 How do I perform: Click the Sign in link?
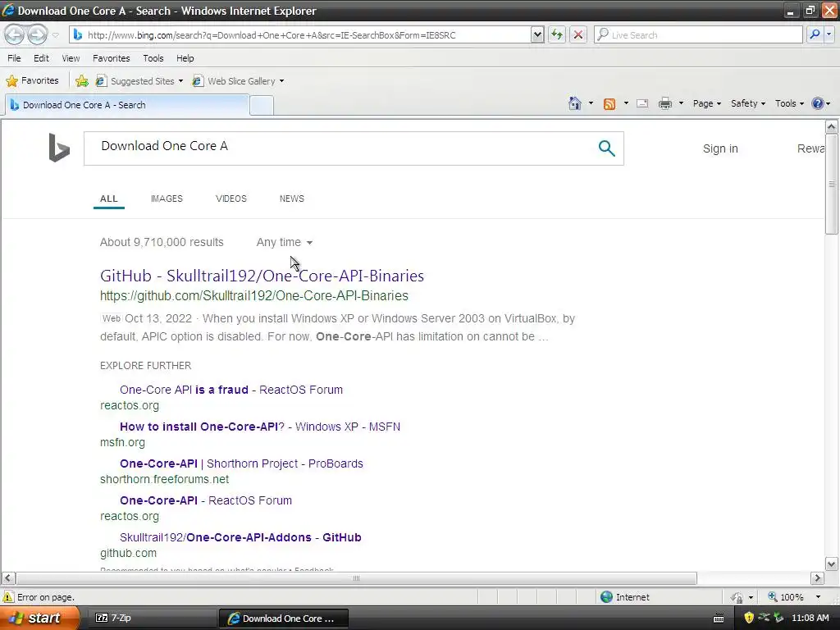720,148
